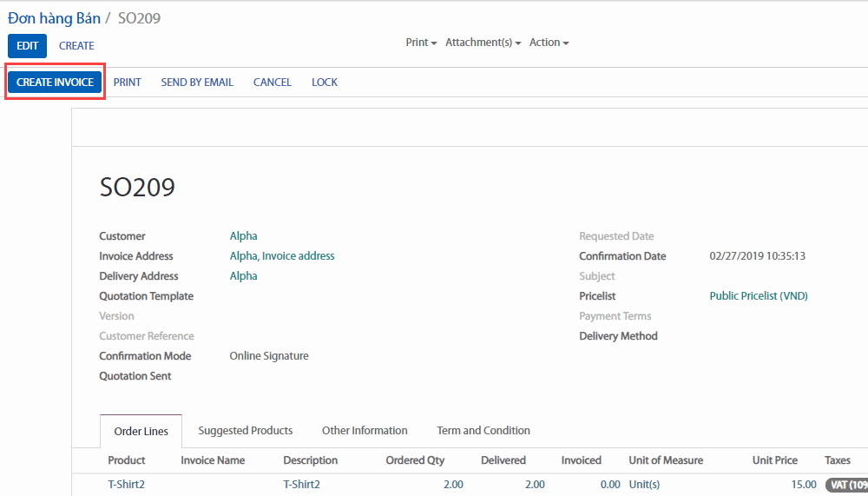Viewport: 868px width, 496px height.
Task: Open the Alpha customer link
Action: [x=243, y=236]
